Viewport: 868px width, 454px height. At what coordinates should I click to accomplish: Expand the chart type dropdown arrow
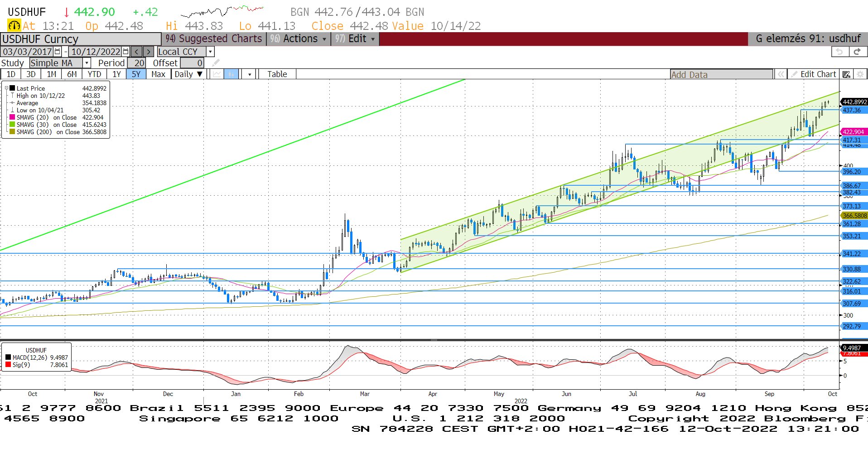[x=250, y=74]
